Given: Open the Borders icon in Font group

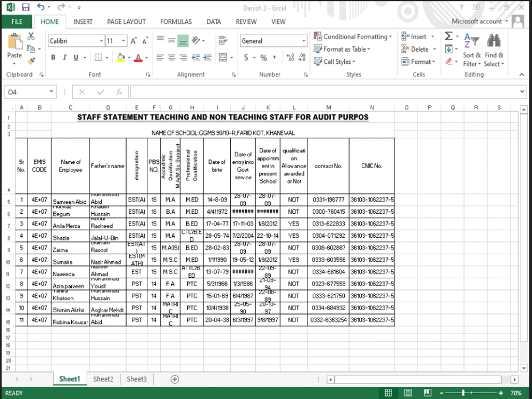Looking at the screenshot, I should coord(98,57).
